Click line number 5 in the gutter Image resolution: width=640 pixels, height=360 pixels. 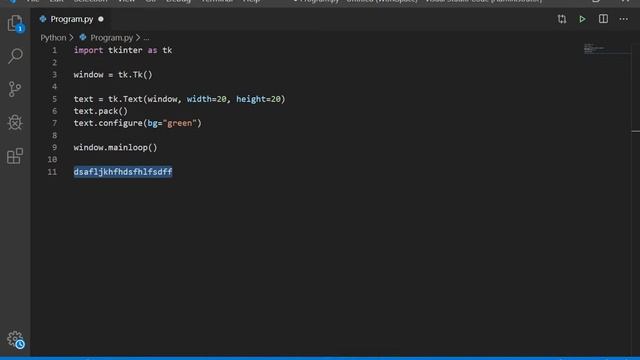[x=54, y=99]
